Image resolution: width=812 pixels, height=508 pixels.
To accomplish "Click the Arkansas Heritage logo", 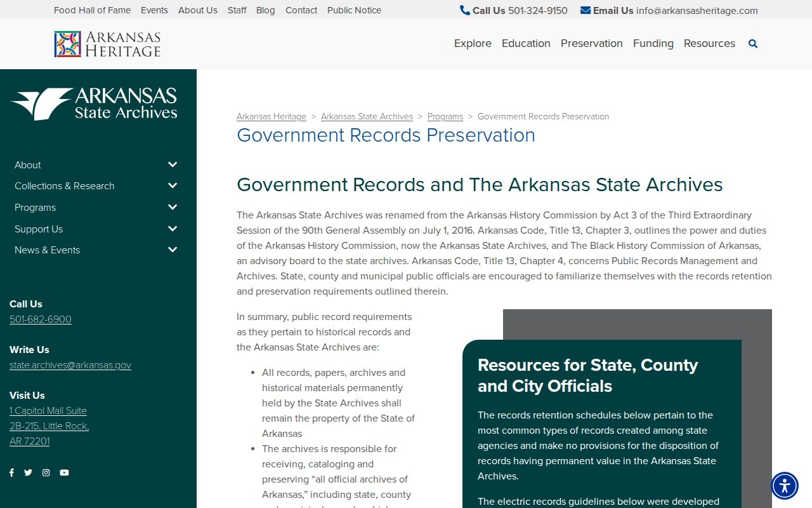I will click(107, 44).
